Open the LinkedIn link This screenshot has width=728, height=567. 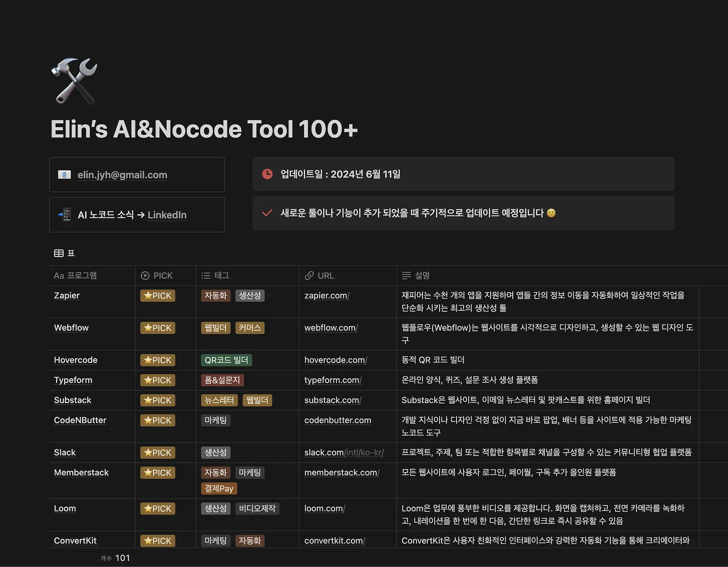pos(167,215)
